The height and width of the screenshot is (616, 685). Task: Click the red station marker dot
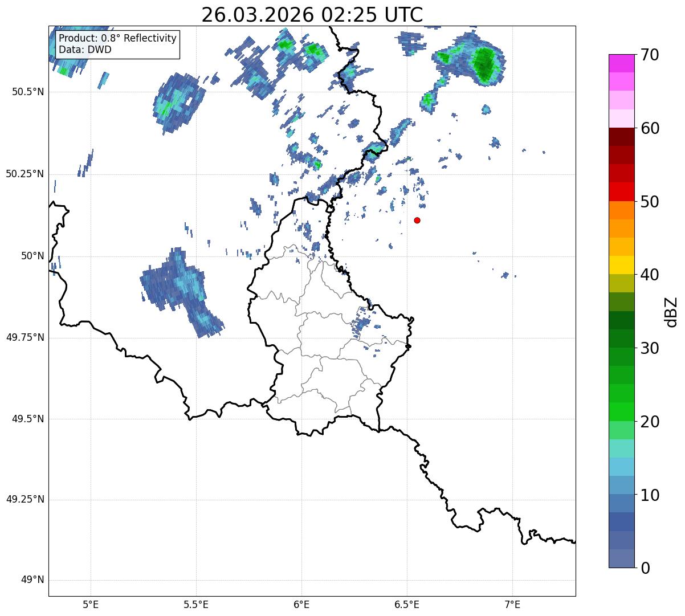tap(417, 220)
